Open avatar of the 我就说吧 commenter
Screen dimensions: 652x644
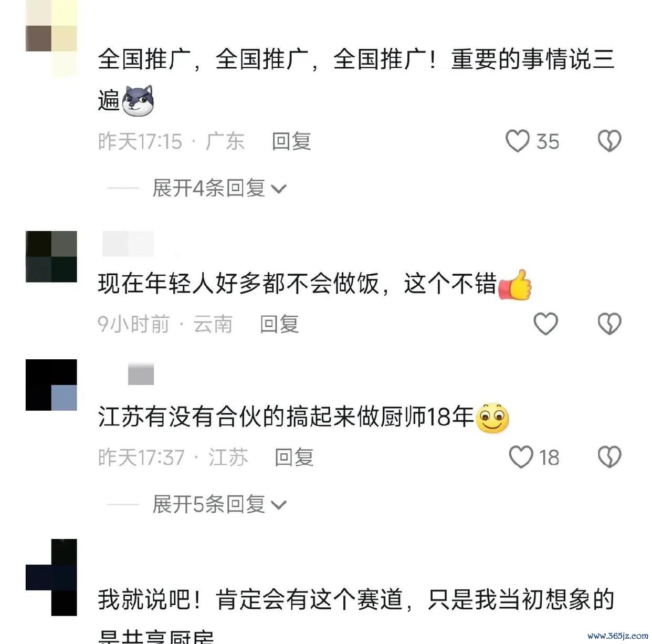pos(51,577)
